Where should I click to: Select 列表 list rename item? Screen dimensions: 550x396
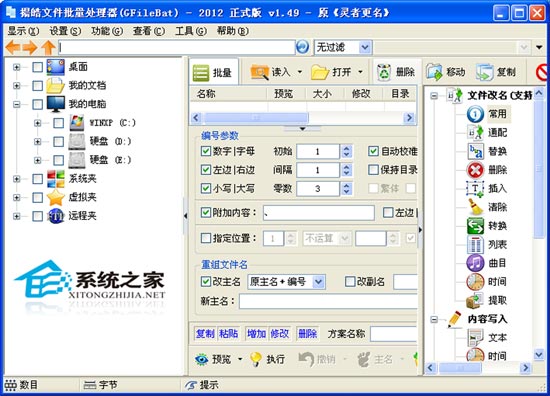point(497,244)
